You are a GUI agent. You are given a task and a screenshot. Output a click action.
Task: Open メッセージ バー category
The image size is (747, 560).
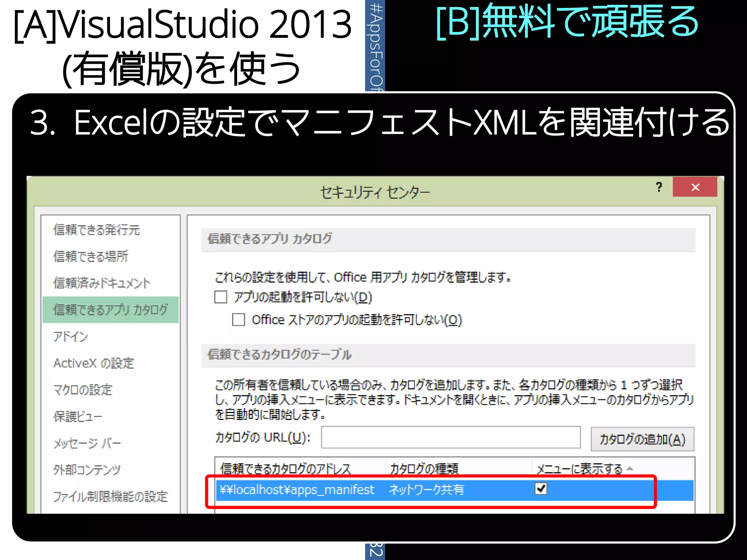(x=87, y=443)
